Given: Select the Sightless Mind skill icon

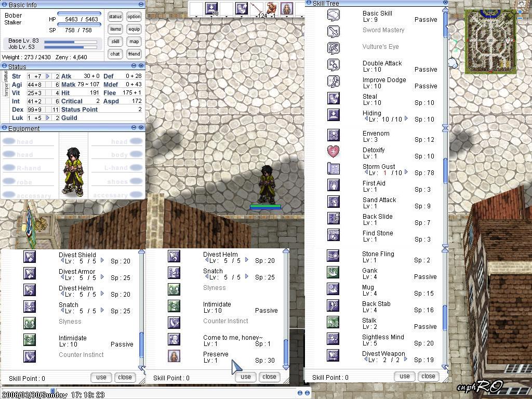Looking at the screenshot, I should pos(333,339).
